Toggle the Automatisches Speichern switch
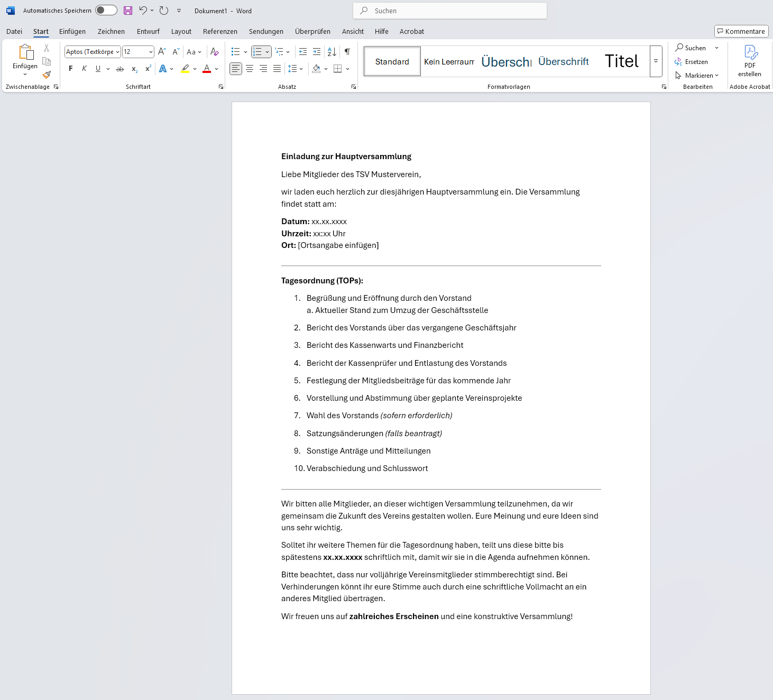 [106, 11]
